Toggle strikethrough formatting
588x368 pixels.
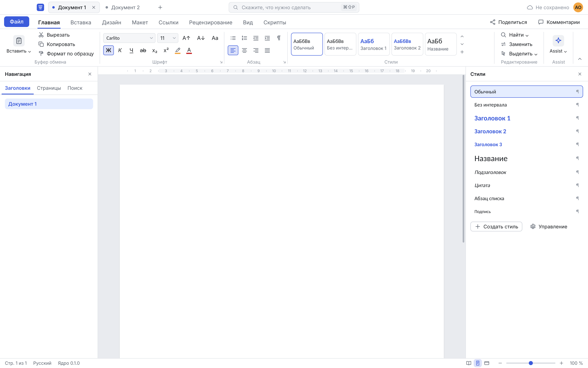(x=143, y=50)
